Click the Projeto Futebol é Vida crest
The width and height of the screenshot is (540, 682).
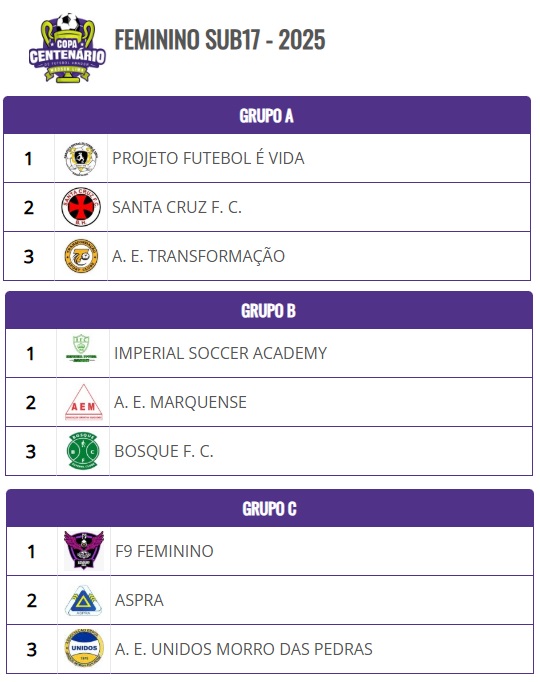pos(81,158)
